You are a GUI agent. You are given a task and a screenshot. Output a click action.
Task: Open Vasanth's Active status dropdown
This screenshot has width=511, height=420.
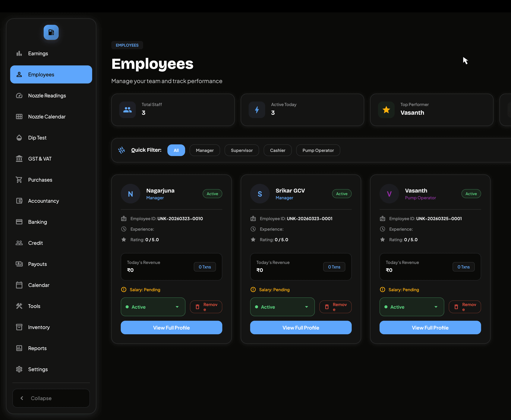[412, 307]
